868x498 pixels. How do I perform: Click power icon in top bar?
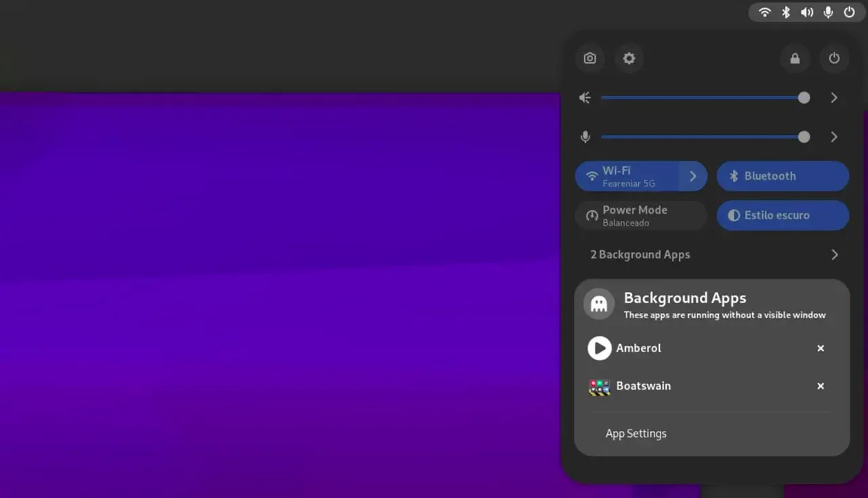click(849, 12)
